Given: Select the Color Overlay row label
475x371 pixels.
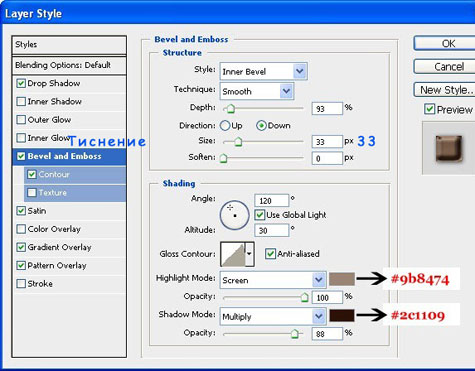Looking at the screenshot, I should [x=54, y=229].
